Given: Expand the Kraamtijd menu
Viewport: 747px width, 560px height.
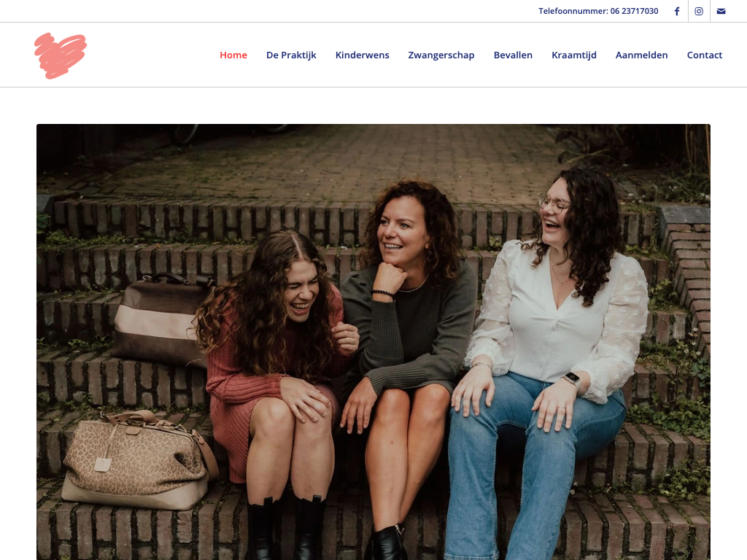Looking at the screenshot, I should pyautogui.click(x=574, y=55).
